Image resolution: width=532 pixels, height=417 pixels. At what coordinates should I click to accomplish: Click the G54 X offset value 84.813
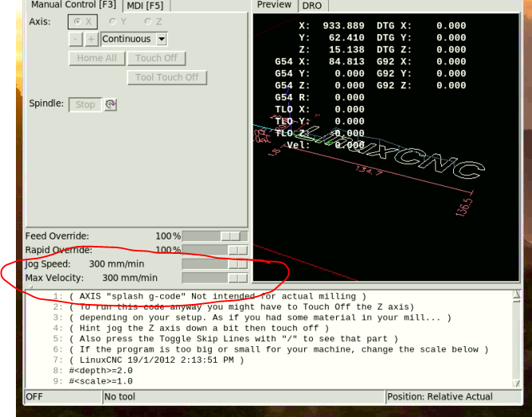346,62
